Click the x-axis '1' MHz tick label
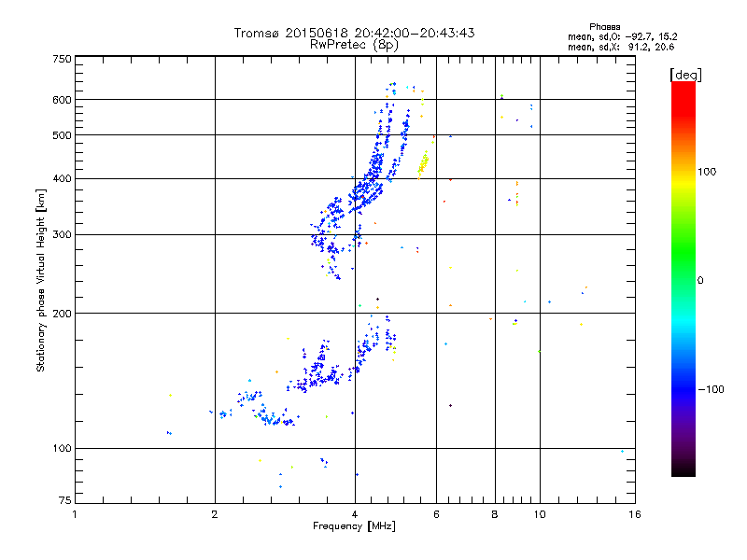747x560 pixels. pos(75,514)
